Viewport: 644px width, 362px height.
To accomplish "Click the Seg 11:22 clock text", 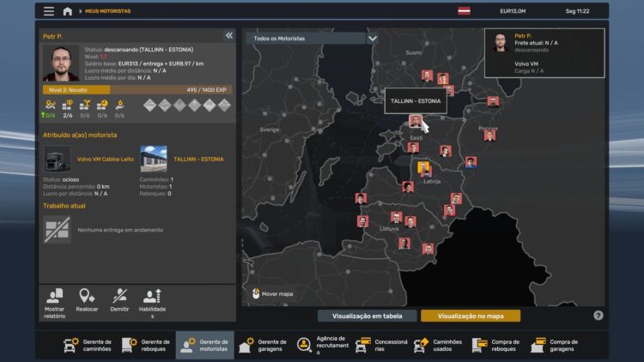I will (577, 11).
